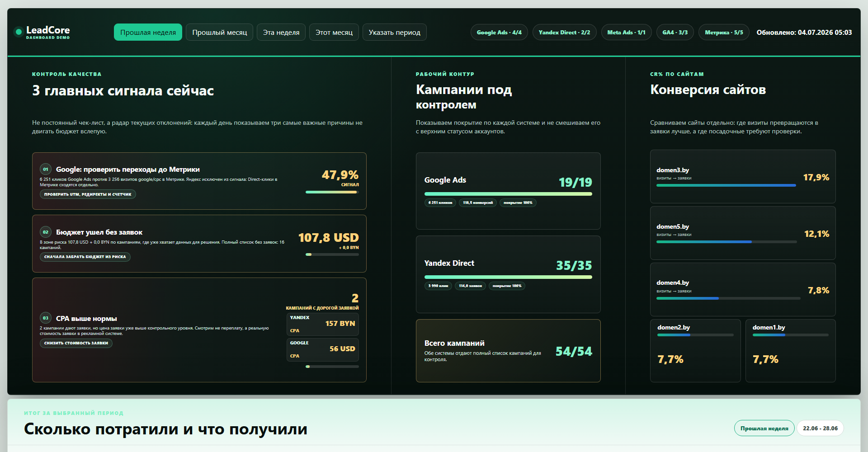Switch to the Прошлый месяц tab

point(220,32)
